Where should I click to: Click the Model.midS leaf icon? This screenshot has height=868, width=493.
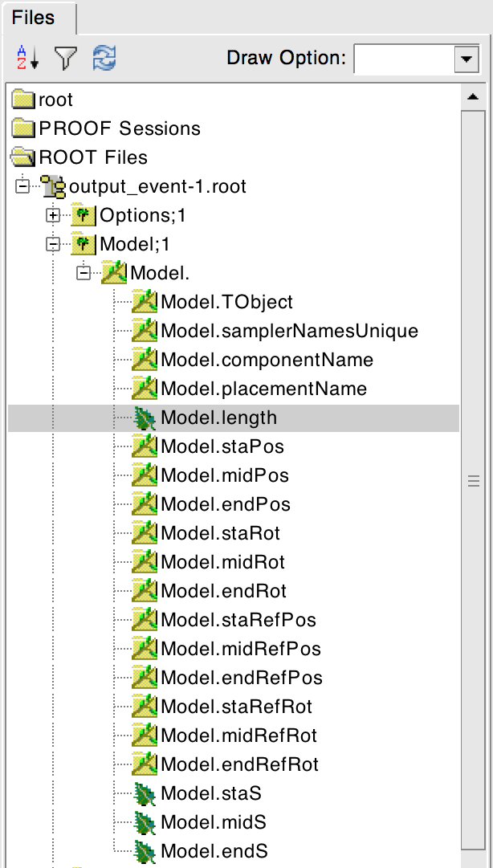[145, 821]
